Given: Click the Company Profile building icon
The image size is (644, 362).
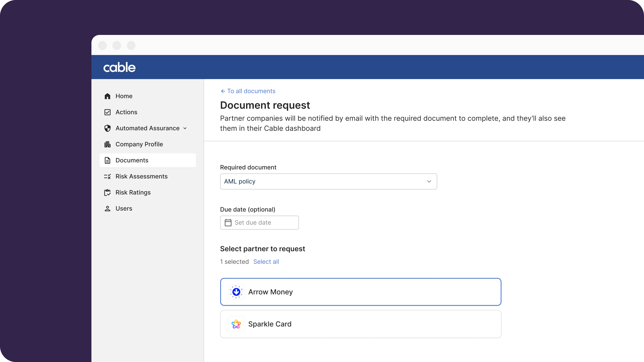Looking at the screenshot, I should click(x=108, y=144).
